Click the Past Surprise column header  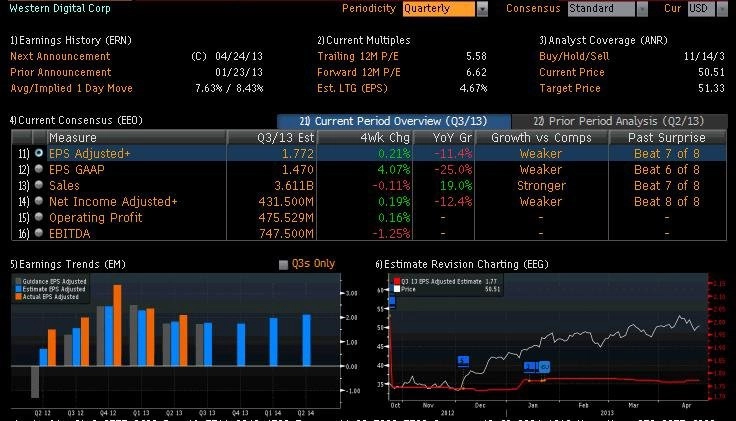667,138
